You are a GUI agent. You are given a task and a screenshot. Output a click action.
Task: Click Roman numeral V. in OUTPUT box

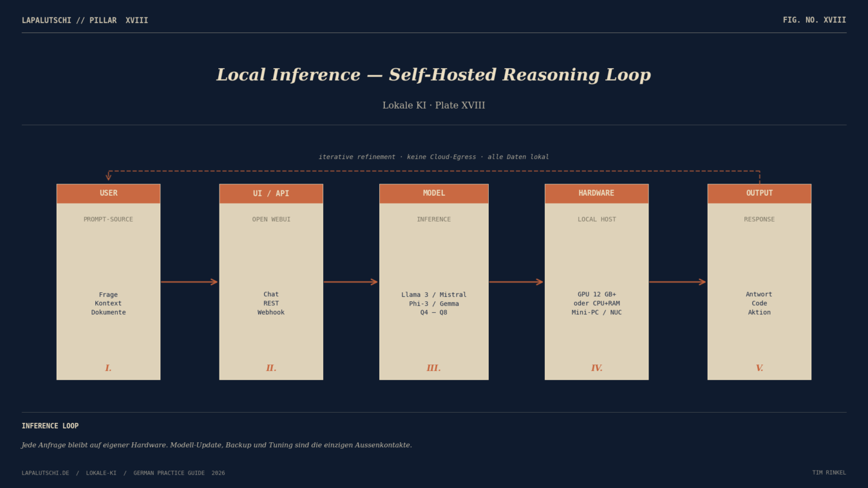(759, 368)
